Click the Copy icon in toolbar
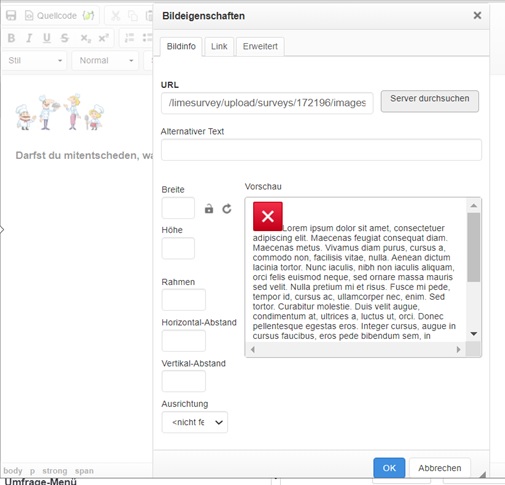Image resolution: width=505 pixels, height=485 pixels. tap(133, 16)
